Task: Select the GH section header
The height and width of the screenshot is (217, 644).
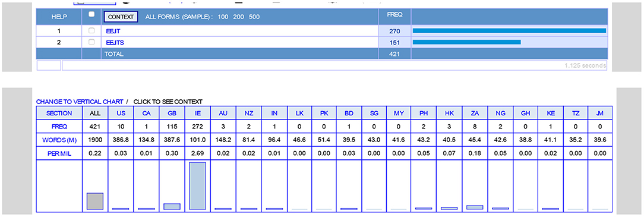Action: pos(525,113)
